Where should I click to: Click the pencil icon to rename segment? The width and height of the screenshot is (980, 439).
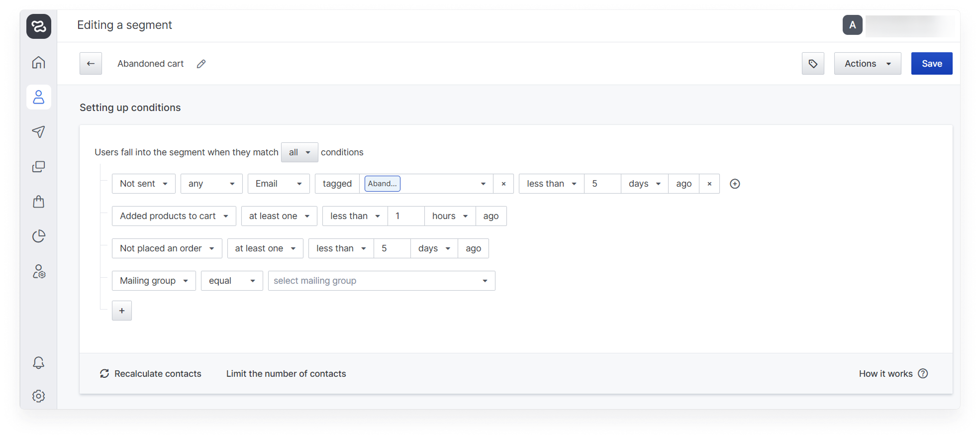tap(201, 64)
